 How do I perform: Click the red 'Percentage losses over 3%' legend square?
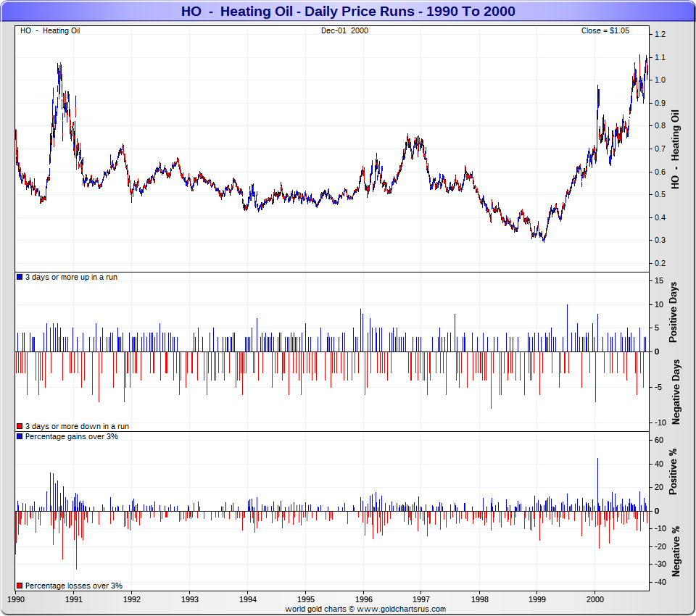20,586
